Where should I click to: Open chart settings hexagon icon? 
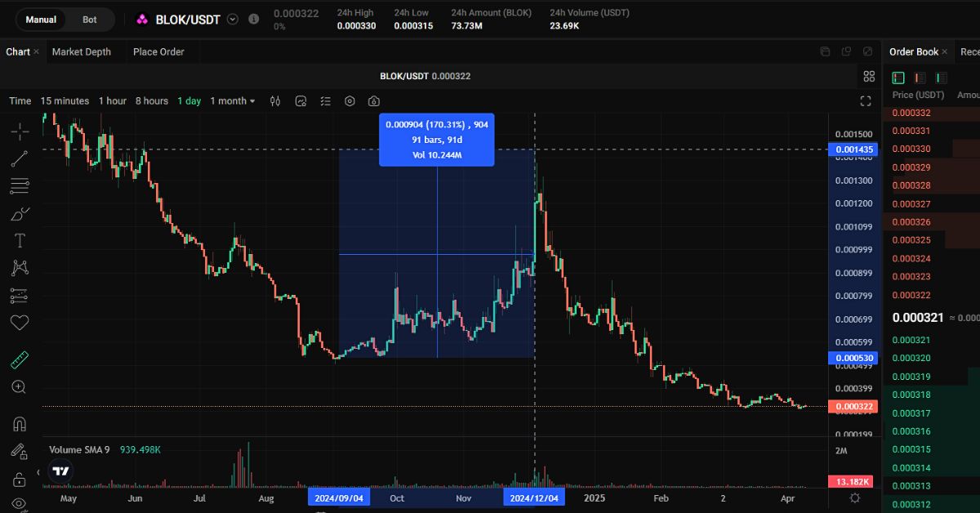(350, 101)
